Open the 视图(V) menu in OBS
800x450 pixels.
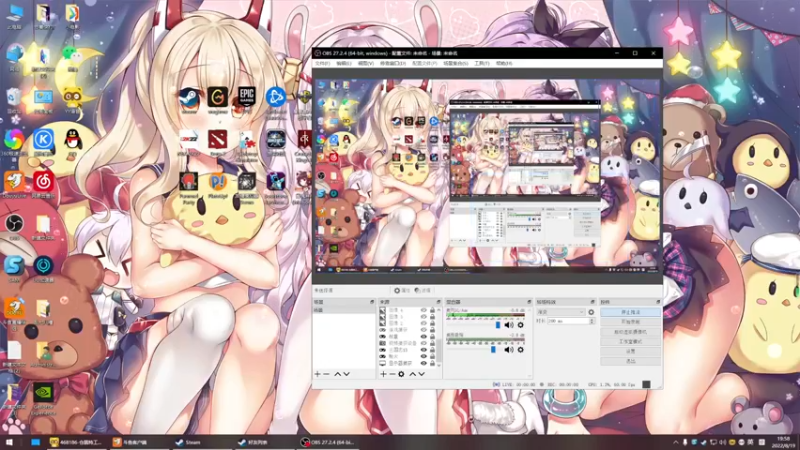[x=366, y=64]
